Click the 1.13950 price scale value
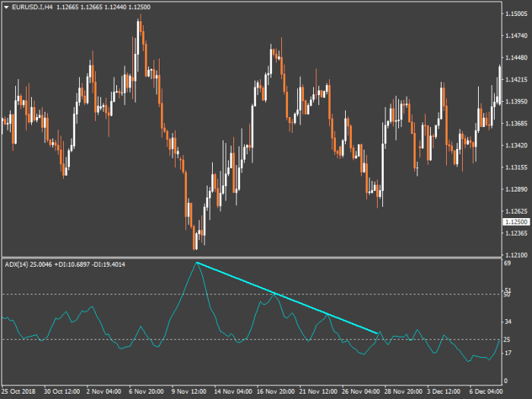532x399 pixels. [516, 101]
